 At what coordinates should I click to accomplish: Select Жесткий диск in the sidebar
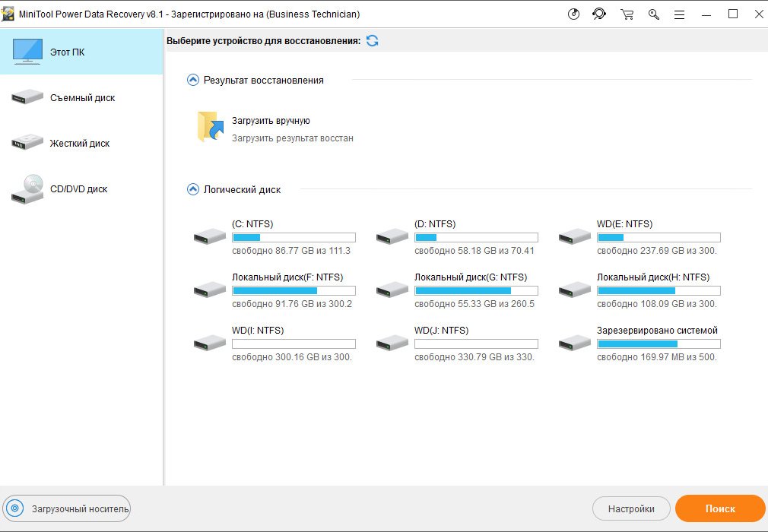coord(81,143)
